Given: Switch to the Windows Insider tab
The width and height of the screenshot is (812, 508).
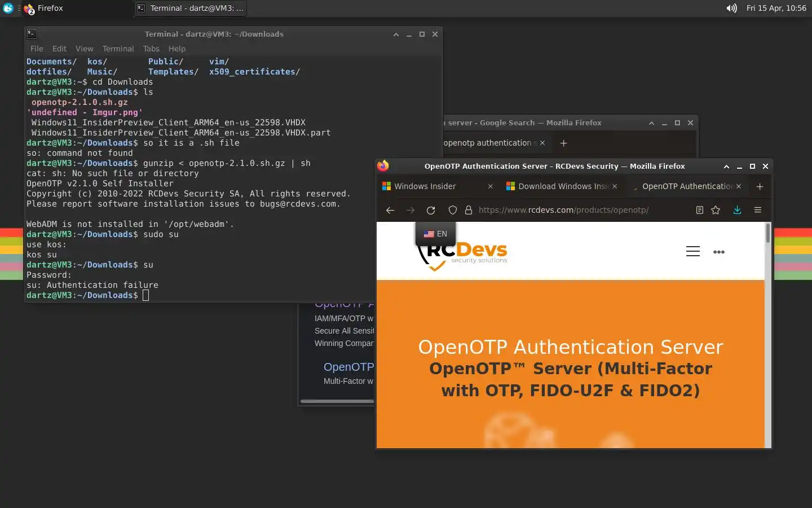Looking at the screenshot, I should click(x=438, y=186).
